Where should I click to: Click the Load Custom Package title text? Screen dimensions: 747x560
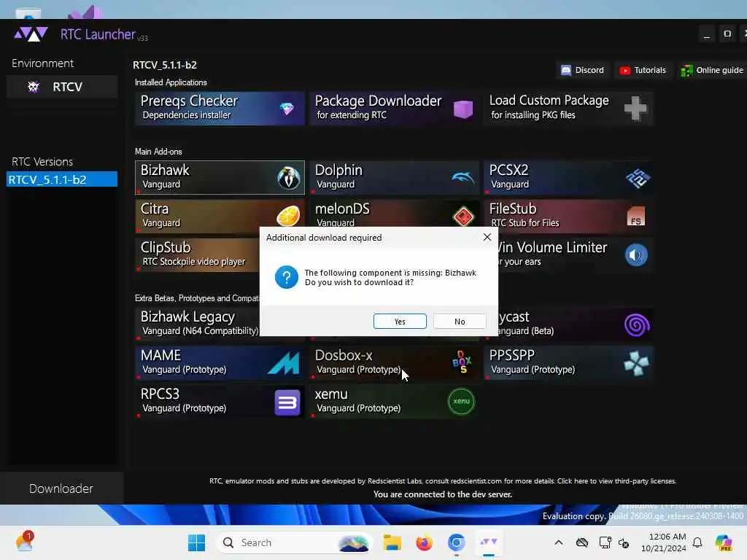tap(549, 101)
